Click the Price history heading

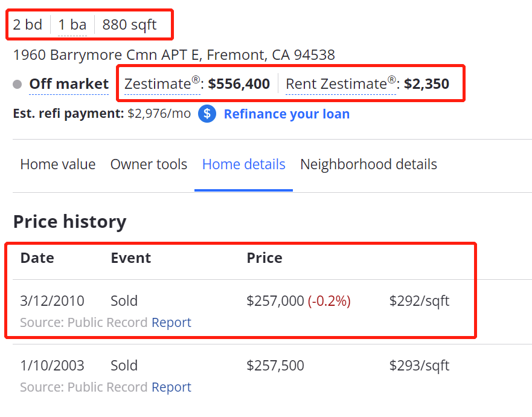(69, 222)
